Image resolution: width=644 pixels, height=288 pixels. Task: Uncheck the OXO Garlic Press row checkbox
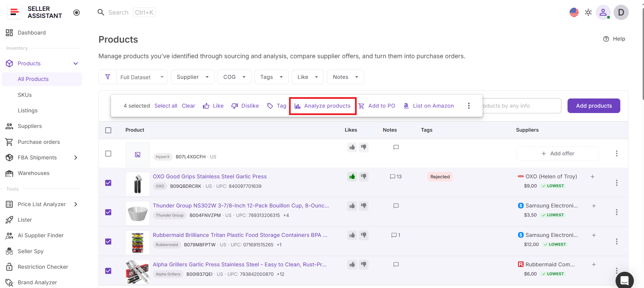108,183
